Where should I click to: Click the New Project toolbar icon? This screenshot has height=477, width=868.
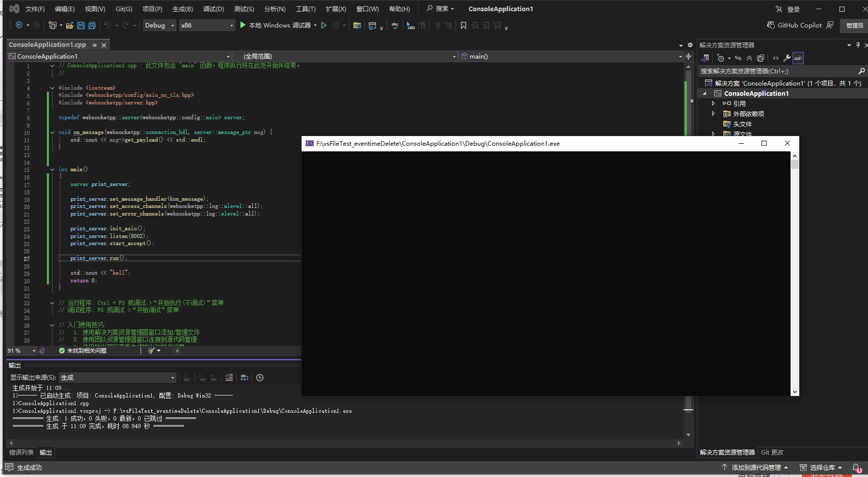click(x=52, y=25)
